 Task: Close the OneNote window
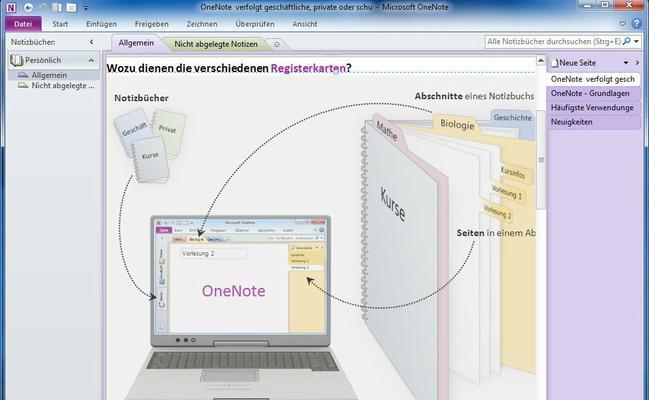click(x=629, y=5)
